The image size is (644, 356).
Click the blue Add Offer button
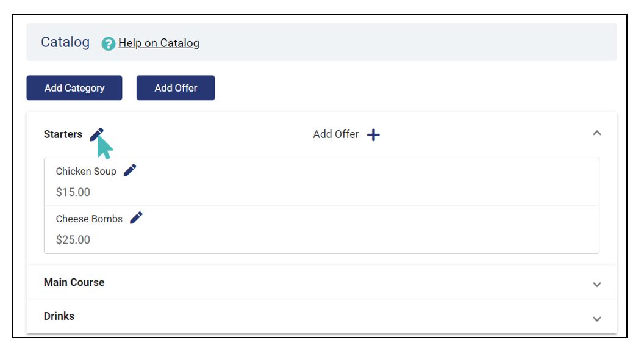pos(176,87)
